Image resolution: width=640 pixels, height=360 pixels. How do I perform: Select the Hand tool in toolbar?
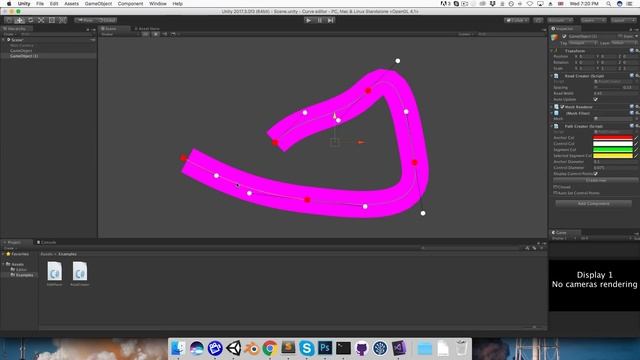tap(9, 20)
